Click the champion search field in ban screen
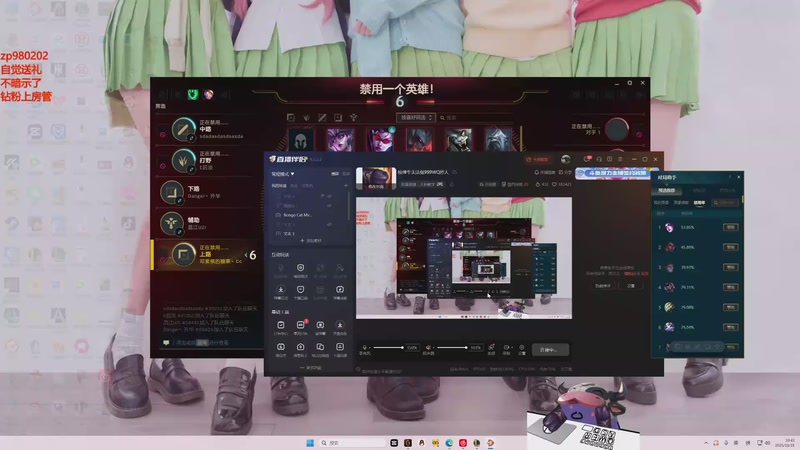Viewport: 800px width, 450px height. [477, 117]
